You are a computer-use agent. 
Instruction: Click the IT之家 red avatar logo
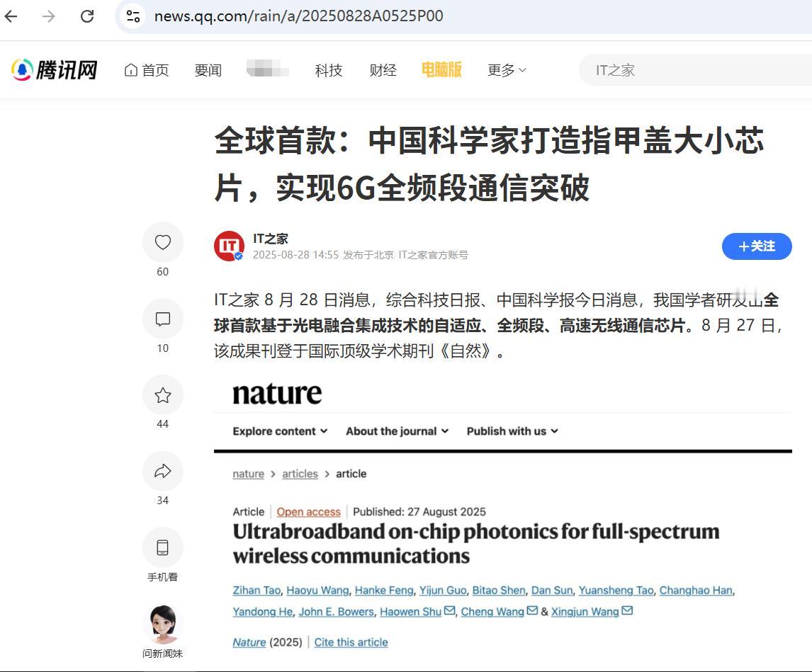[x=229, y=246]
